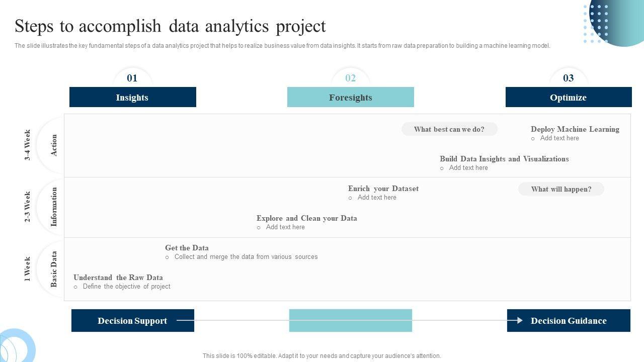Click the Decision Guidance box
Image resolution: width=644 pixels, height=362 pixels.
(569, 321)
